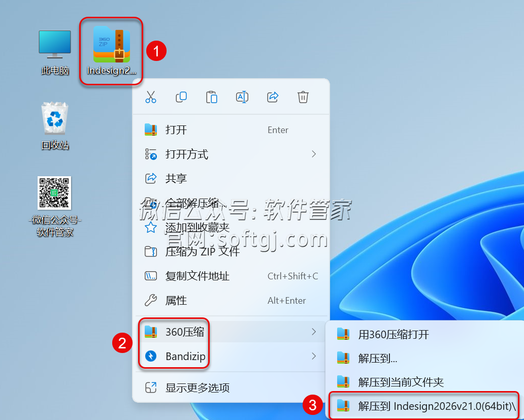Click the zip folder icon beside 压缩为 ZIP 文件
The height and width of the screenshot is (420, 524).
click(151, 251)
